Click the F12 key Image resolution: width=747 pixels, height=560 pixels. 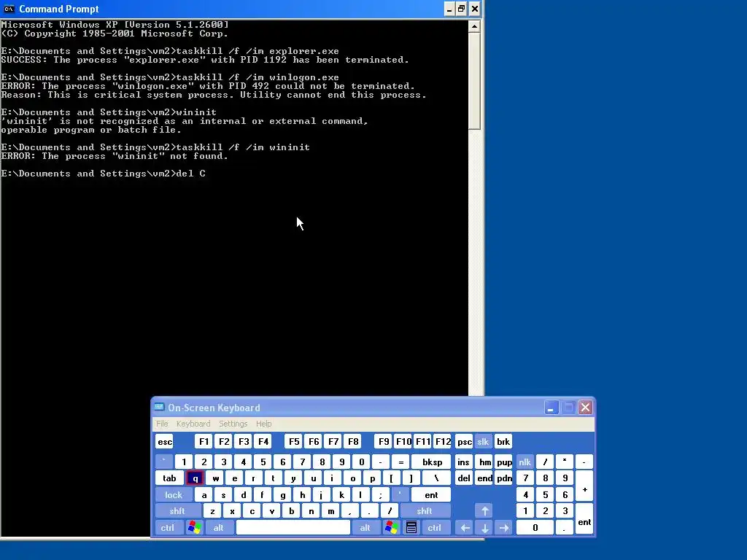pos(443,441)
